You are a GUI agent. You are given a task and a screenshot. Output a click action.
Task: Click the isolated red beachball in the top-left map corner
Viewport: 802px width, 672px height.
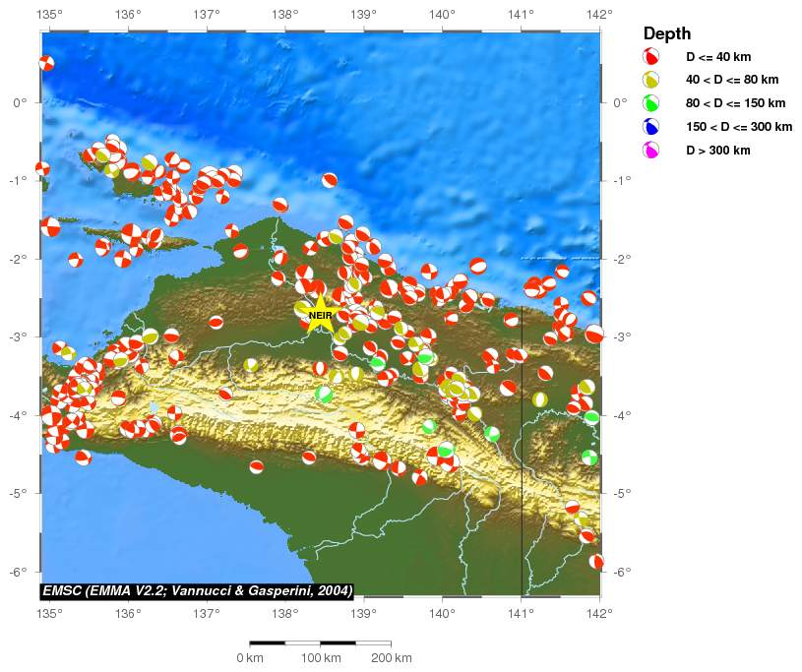46,63
